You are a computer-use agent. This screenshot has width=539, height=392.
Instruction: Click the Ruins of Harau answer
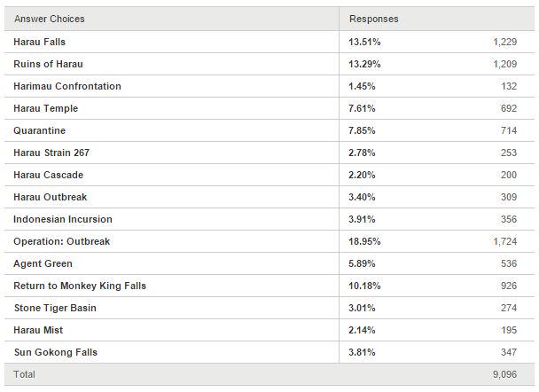coord(48,64)
